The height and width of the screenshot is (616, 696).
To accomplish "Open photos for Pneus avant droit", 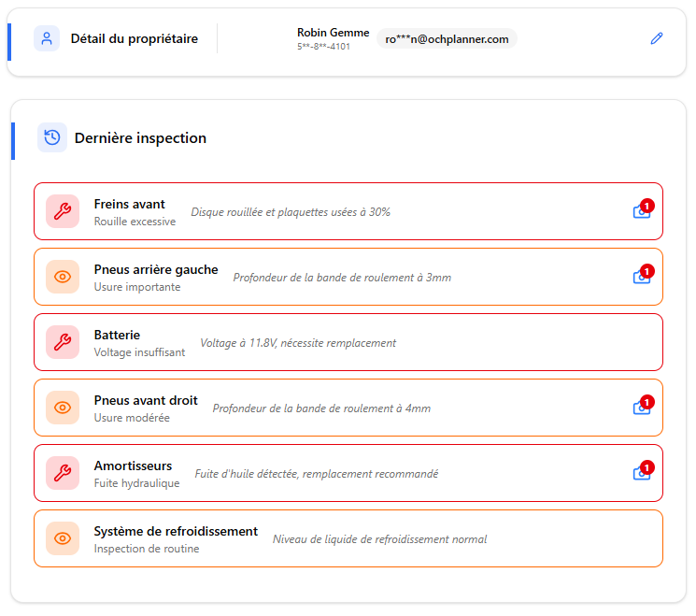I will [642, 408].
